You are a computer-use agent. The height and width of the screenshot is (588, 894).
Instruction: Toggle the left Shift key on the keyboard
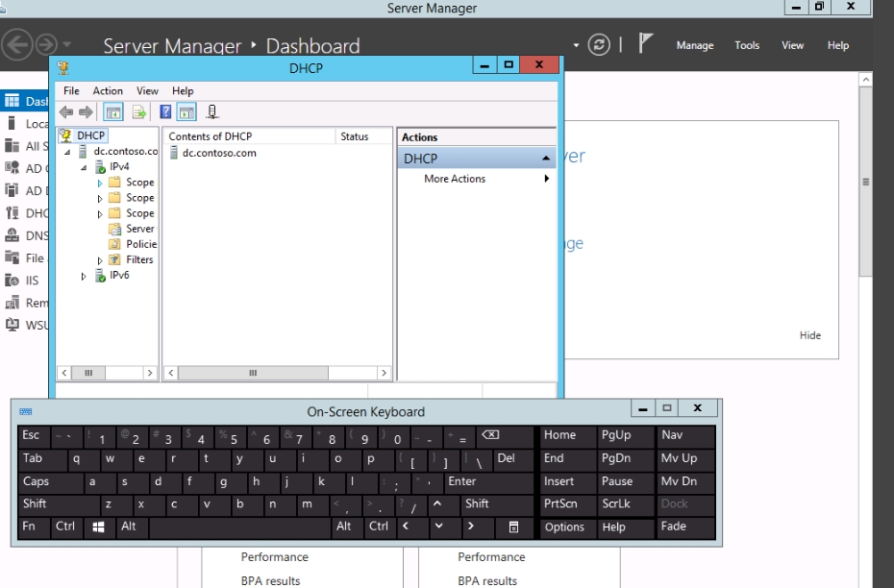click(59, 504)
